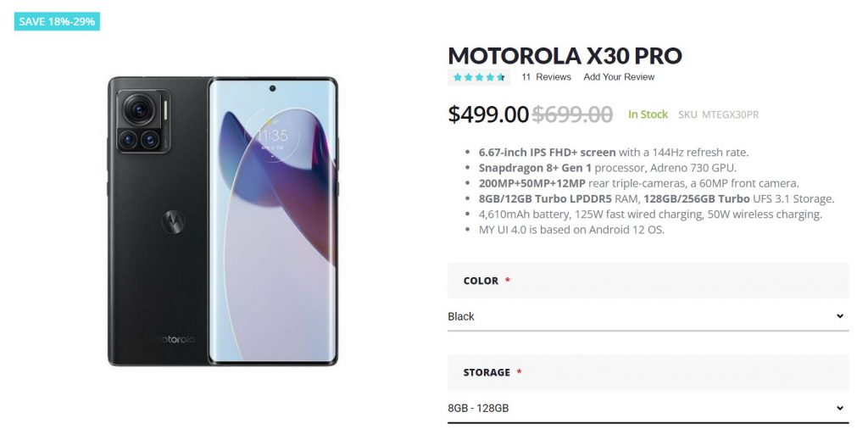The width and height of the screenshot is (868, 429).
Task: Click the Add Your Review link
Action: coord(619,77)
